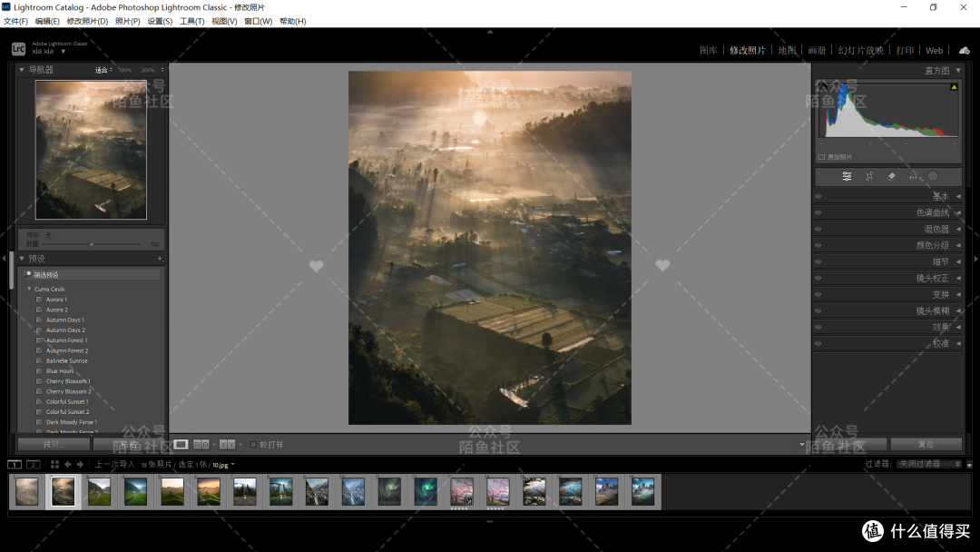Toggle filter lock switch in filmstrip bar
Screen dimensions: 980x552
pyautogui.click(x=969, y=464)
